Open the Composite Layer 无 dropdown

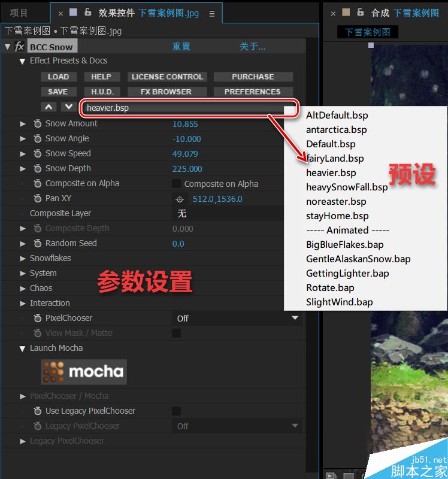pyautogui.click(x=228, y=213)
